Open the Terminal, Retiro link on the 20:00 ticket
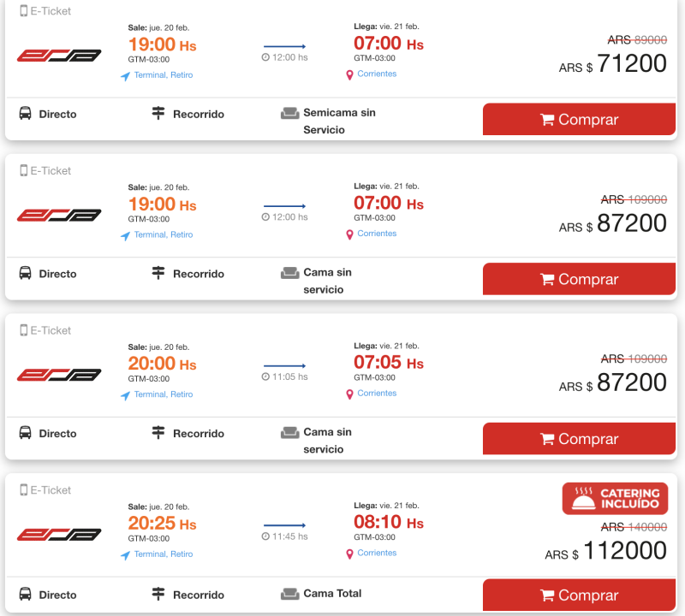 [x=163, y=394]
